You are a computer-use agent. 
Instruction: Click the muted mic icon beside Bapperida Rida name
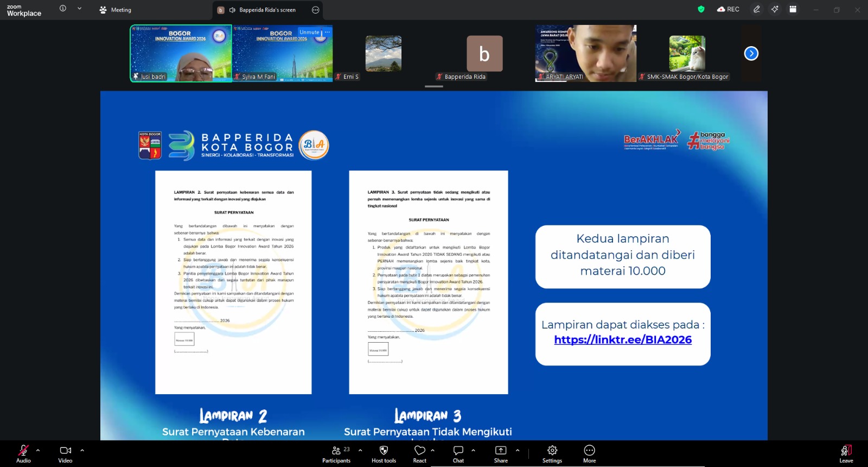pyautogui.click(x=439, y=77)
